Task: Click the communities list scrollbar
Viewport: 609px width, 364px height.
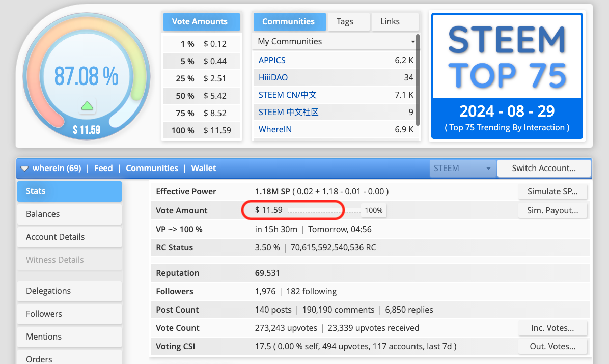Action: click(x=418, y=79)
